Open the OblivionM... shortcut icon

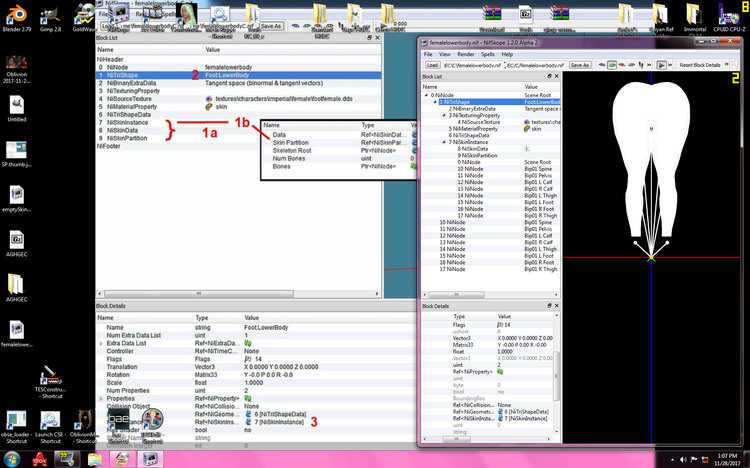[84, 427]
